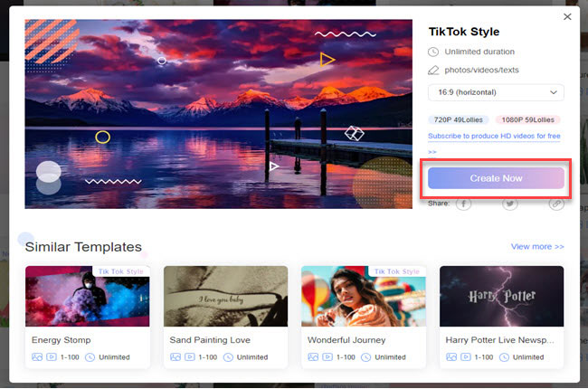This screenshot has height=389, width=588.
Task: Open the 16:9 (horizontal) aspect ratio dropdown
Action: (x=496, y=92)
